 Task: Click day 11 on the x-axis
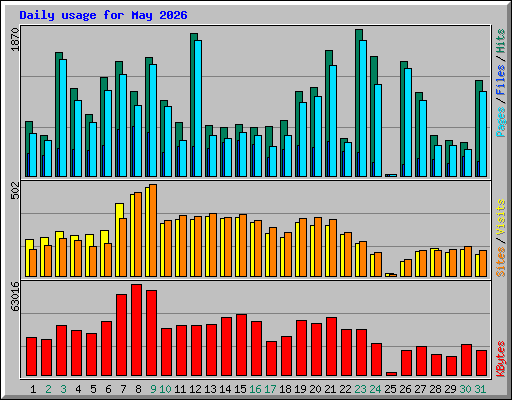point(180,389)
